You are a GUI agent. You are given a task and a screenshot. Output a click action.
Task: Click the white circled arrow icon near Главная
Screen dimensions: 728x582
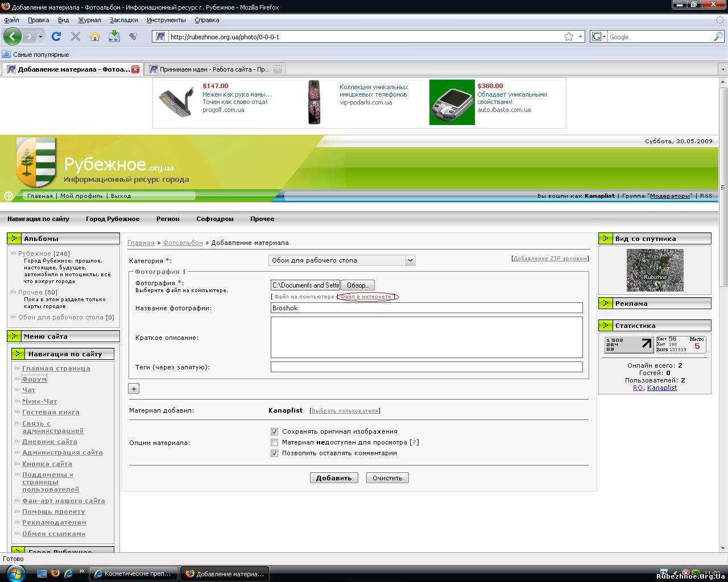[x=9, y=196]
